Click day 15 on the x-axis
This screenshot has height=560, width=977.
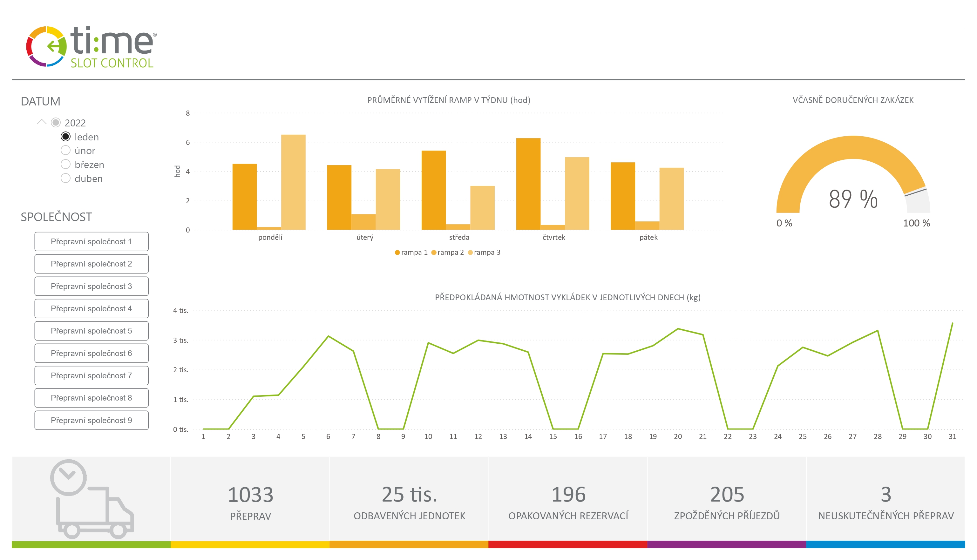click(553, 436)
